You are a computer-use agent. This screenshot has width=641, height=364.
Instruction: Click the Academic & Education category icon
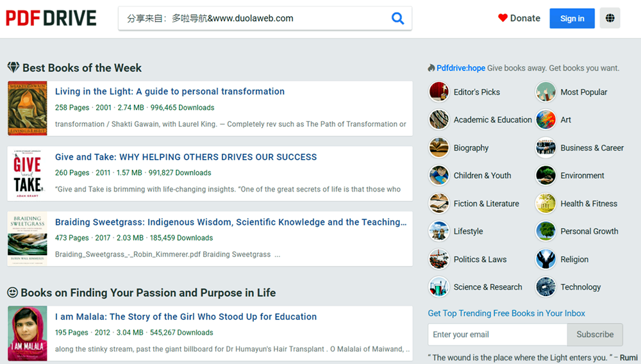438,120
